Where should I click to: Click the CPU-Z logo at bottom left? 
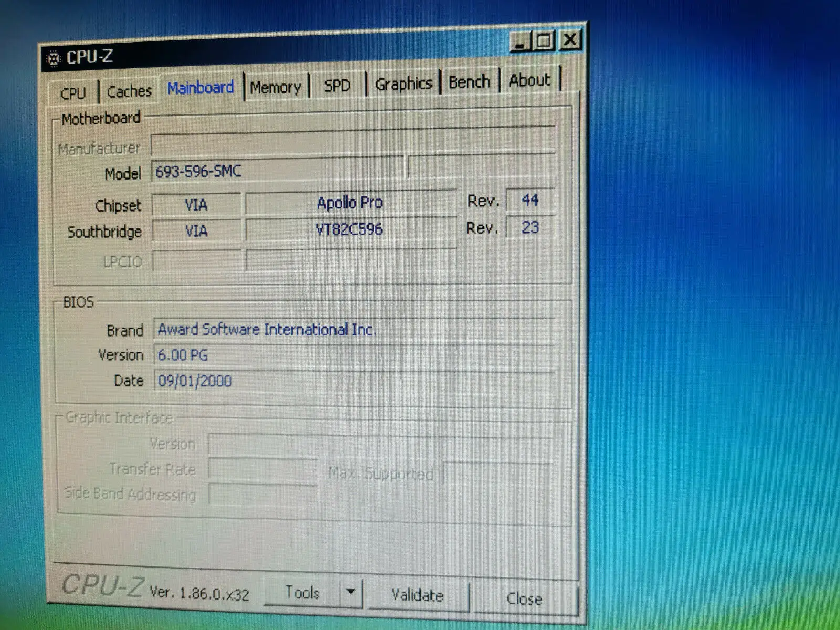coord(102,585)
